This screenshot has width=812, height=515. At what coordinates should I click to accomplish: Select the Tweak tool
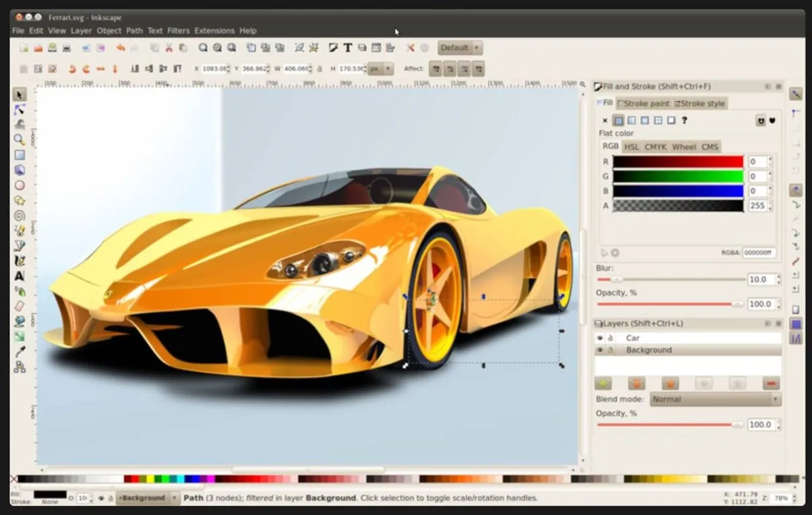pos(20,125)
